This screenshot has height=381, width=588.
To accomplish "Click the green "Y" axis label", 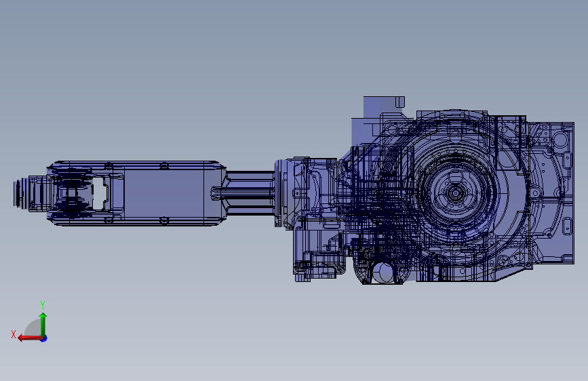I will [43, 304].
